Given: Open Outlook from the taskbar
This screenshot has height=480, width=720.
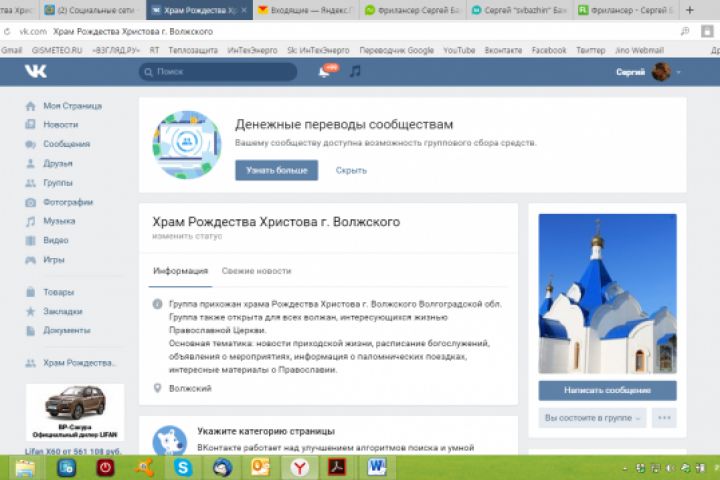Looking at the screenshot, I should coord(260,468).
